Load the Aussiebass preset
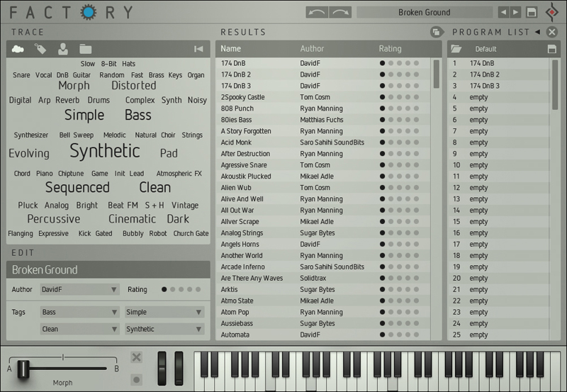Image resolution: width=567 pixels, height=392 pixels. click(322, 323)
